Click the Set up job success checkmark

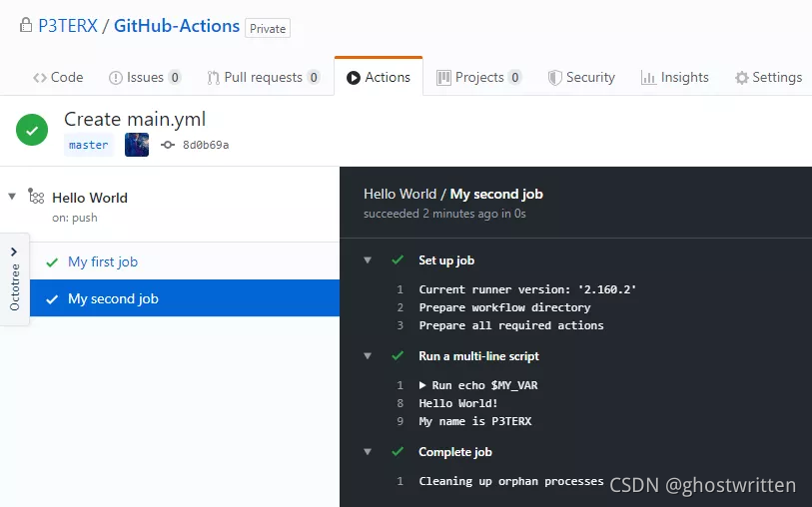click(x=398, y=259)
